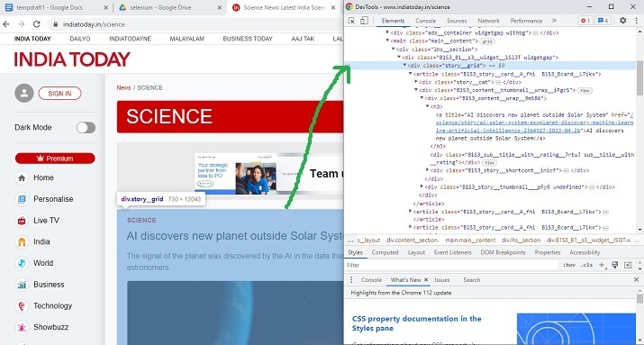Open the Computed styles tab

pyautogui.click(x=385, y=252)
